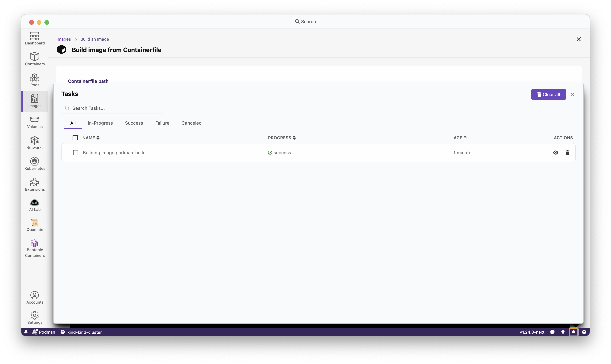Open kind-kind-cluster context in status bar
Image resolution: width=611 pixels, height=364 pixels.
point(84,332)
